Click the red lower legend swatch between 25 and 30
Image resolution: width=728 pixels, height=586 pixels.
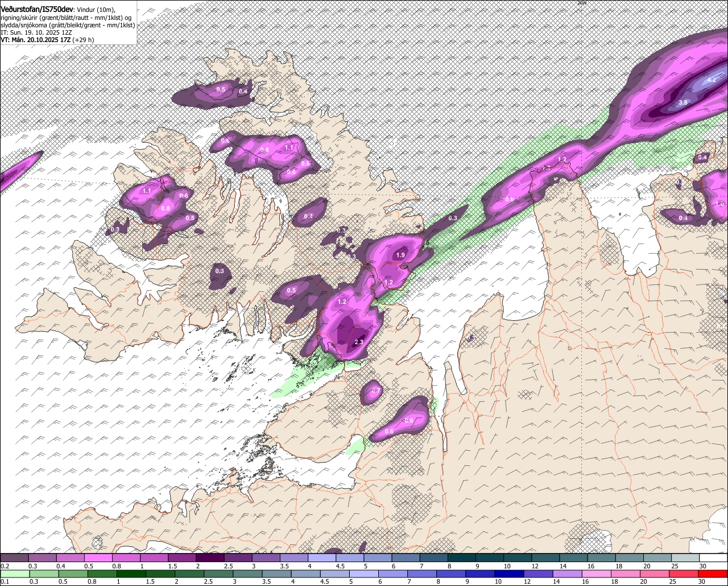click(684, 574)
